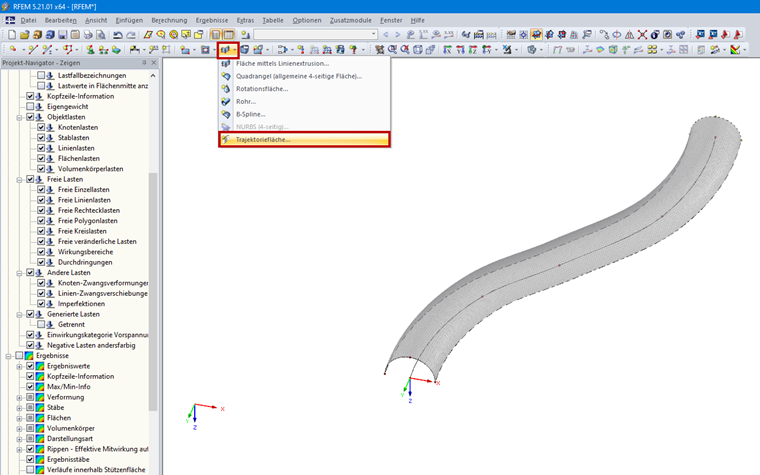Image resolution: width=760 pixels, height=475 pixels.
Task: Open the Einfügen menu
Action: (129, 20)
